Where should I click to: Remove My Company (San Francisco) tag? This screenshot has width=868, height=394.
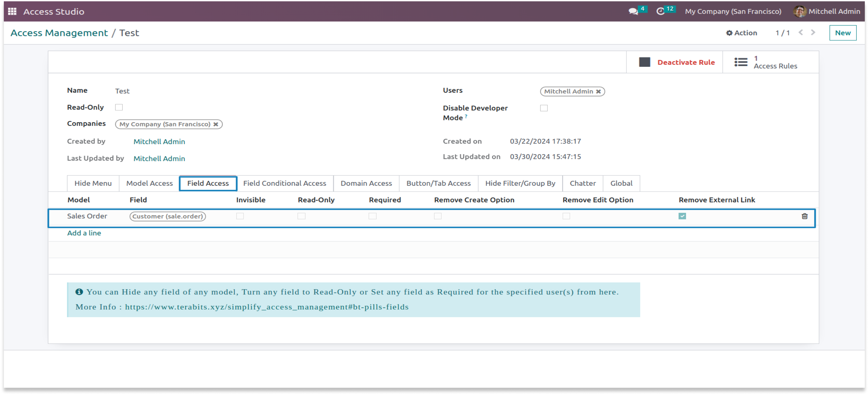click(x=216, y=124)
